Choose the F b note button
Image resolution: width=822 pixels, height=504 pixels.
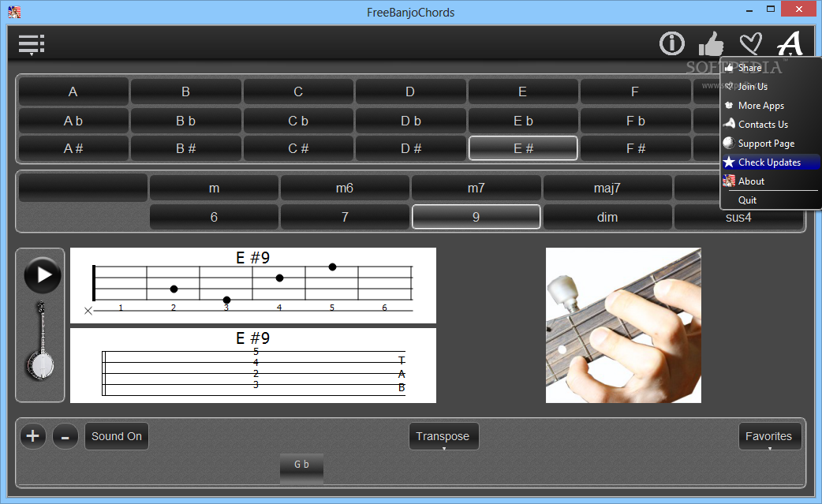(635, 121)
